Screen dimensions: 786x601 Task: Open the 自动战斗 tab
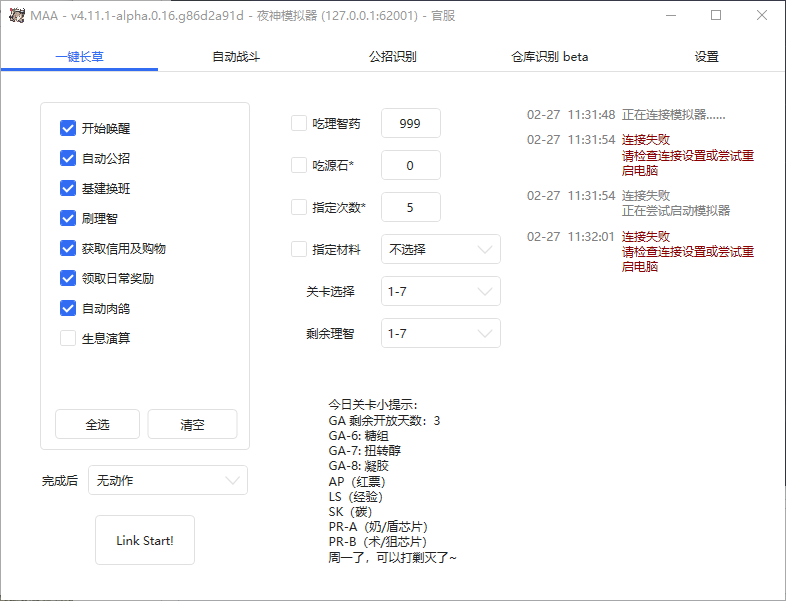click(236, 57)
